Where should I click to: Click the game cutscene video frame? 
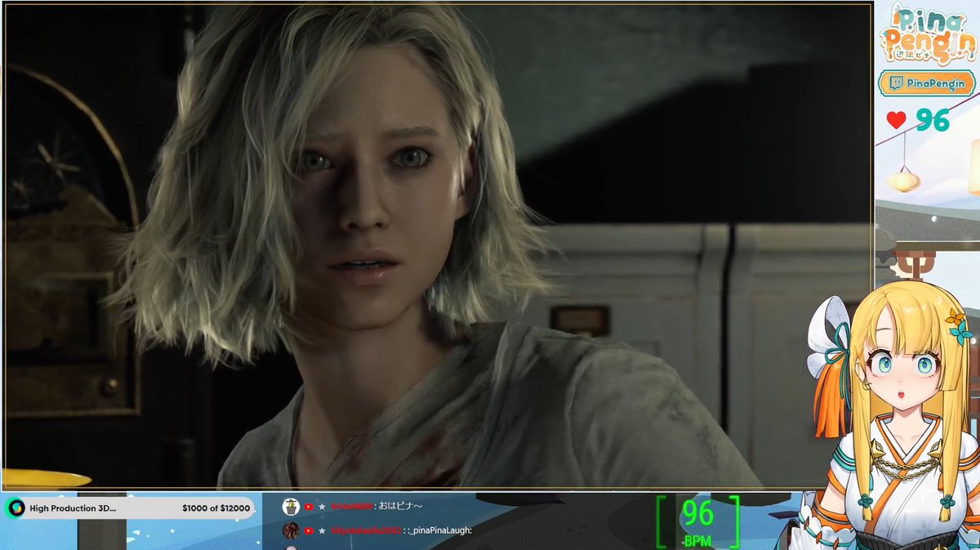438,245
